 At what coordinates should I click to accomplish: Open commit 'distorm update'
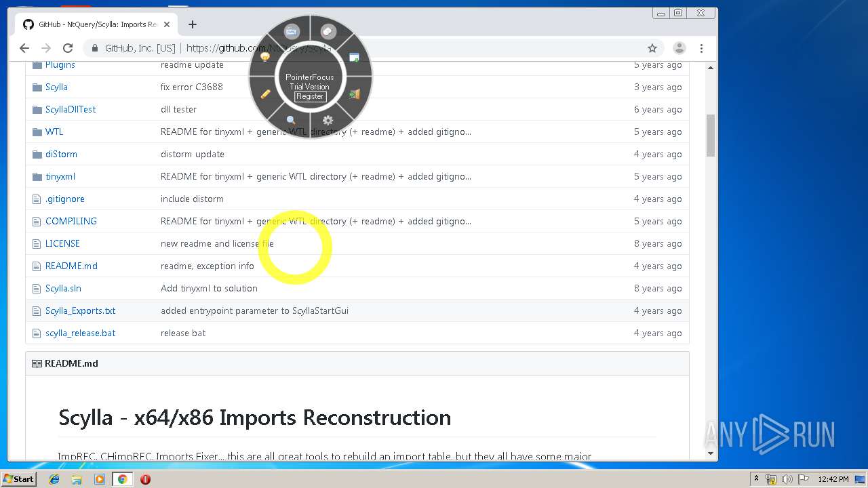pyautogui.click(x=193, y=154)
